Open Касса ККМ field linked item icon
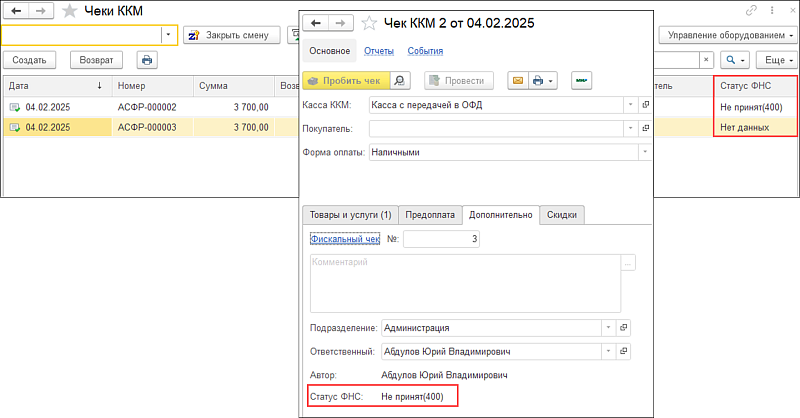This screenshot has width=800, height=418. pos(645,105)
